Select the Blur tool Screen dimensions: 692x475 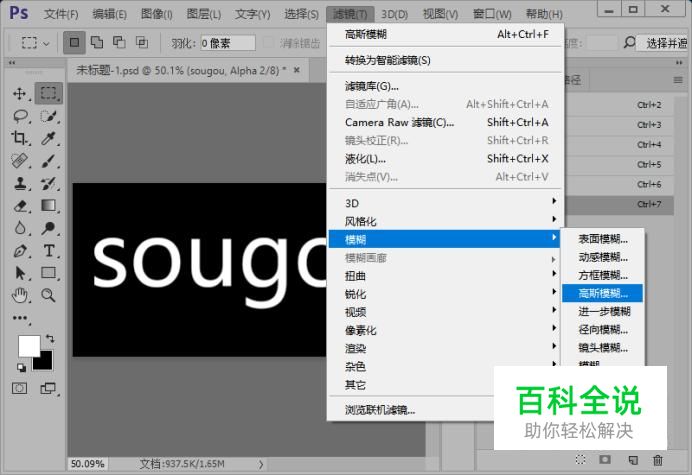point(19,228)
